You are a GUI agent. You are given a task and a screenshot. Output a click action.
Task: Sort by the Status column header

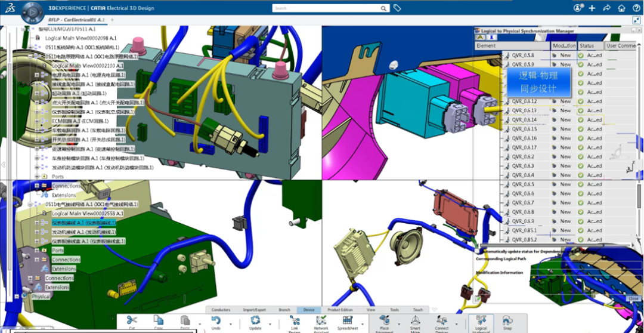(x=590, y=46)
